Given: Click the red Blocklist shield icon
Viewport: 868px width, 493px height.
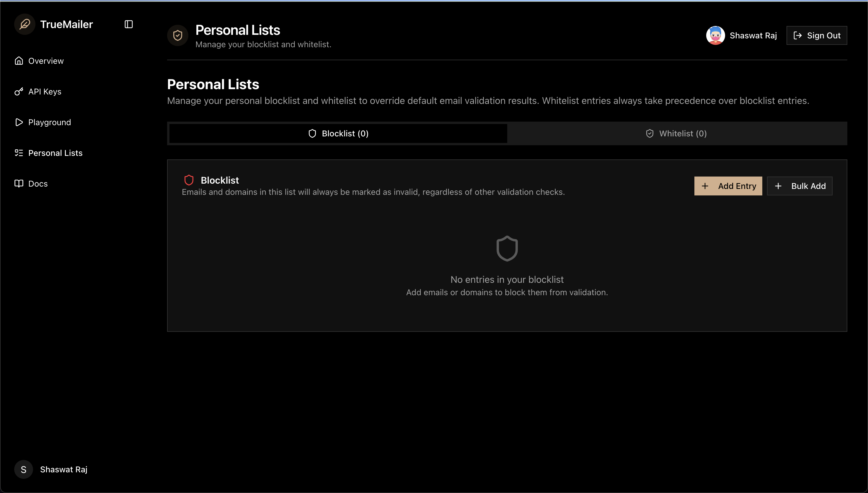Looking at the screenshot, I should 189,180.
